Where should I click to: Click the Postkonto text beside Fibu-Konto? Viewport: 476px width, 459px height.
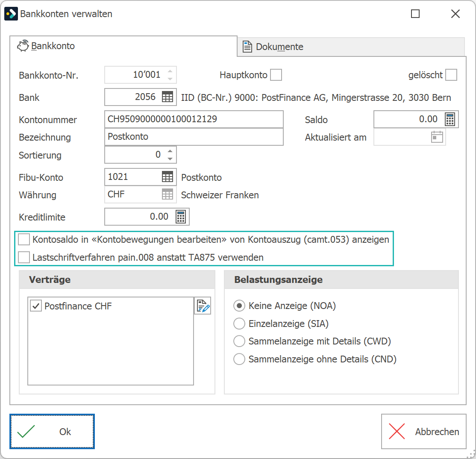[x=201, y=177]
